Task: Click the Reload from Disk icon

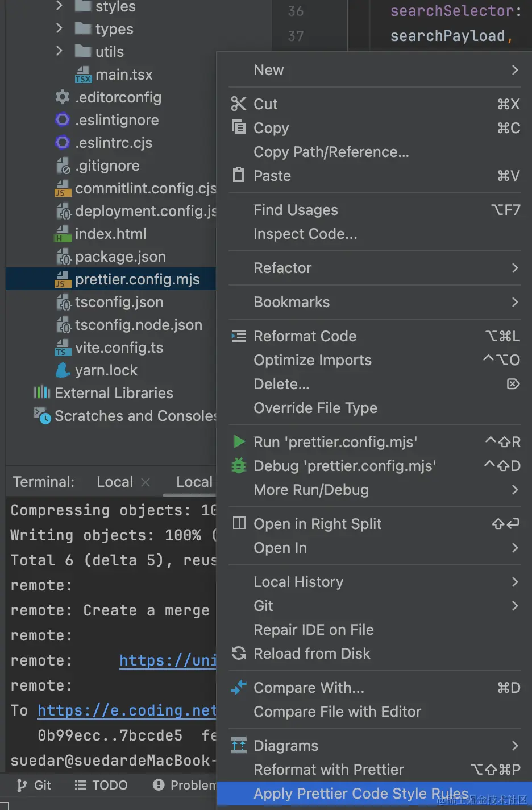Action: click(238, 653)
